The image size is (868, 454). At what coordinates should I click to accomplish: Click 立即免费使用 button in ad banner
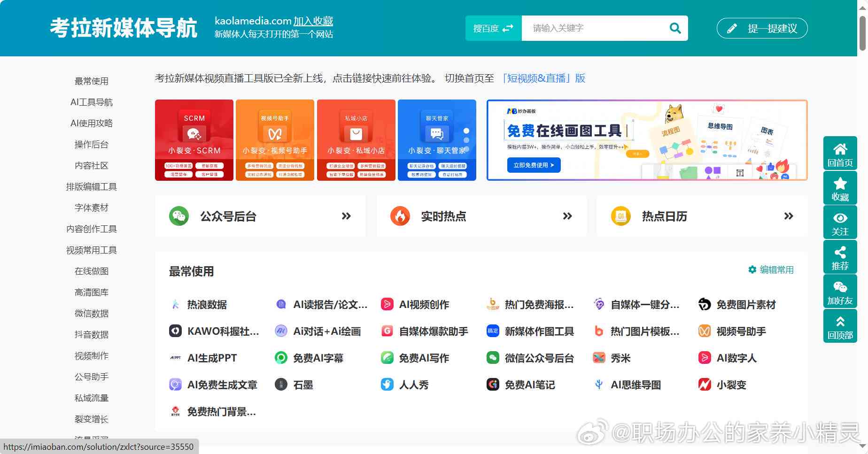click(x=534, y=165)
